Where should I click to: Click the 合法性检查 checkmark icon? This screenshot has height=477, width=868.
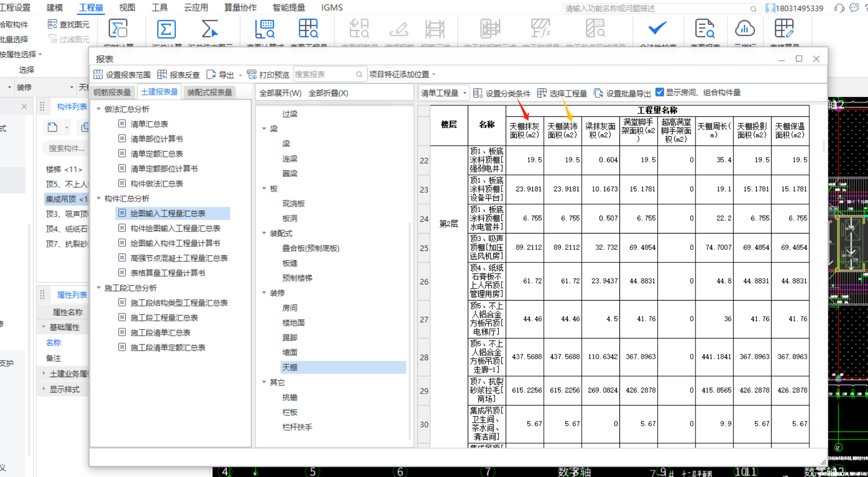point(657,28)
